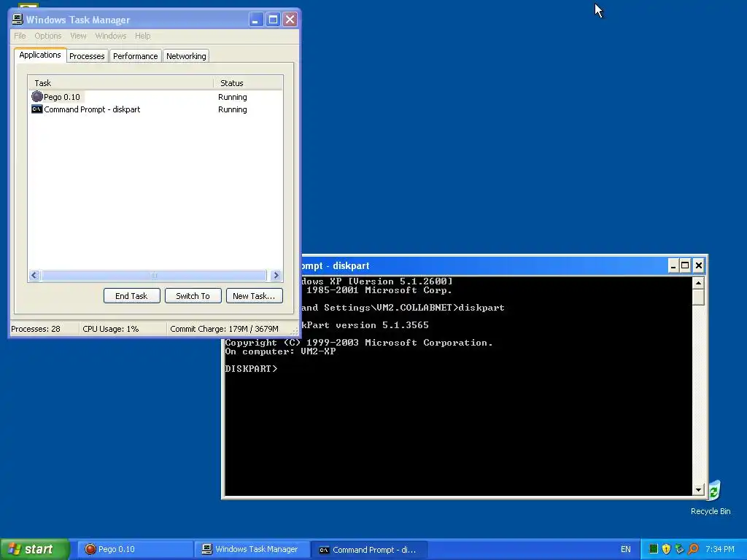The width and height of the screenshot is (747, 560).
Task: Click the Copyright 1999-2003 Microsoft Corporation line
Action: point(359,343)
